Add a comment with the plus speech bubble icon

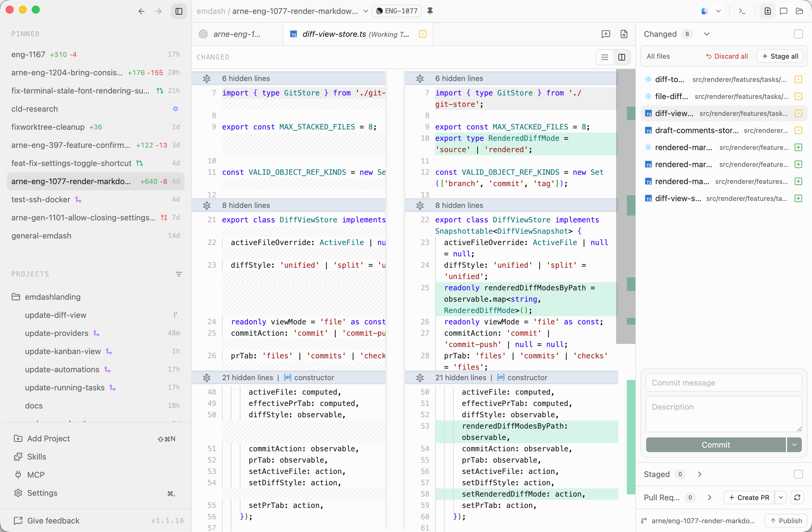point(606,34)
